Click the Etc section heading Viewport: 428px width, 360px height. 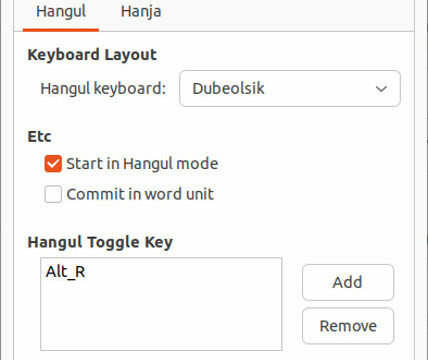point(39,137)
